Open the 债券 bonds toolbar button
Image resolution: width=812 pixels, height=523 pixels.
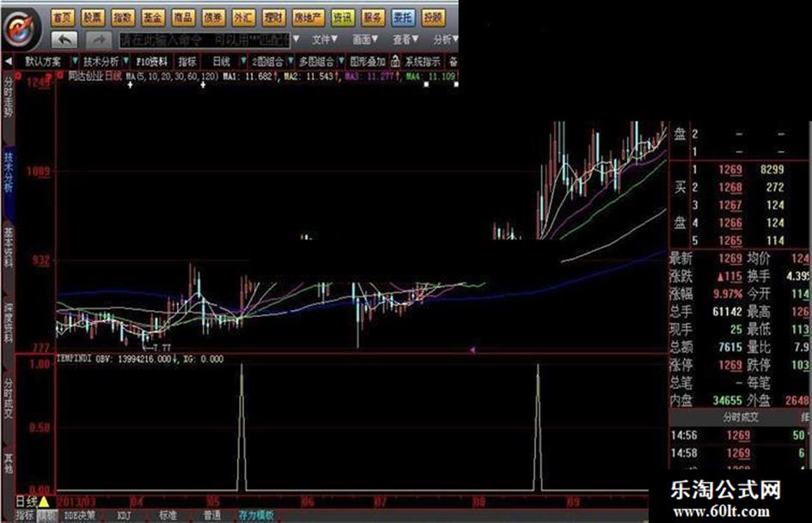213,18
